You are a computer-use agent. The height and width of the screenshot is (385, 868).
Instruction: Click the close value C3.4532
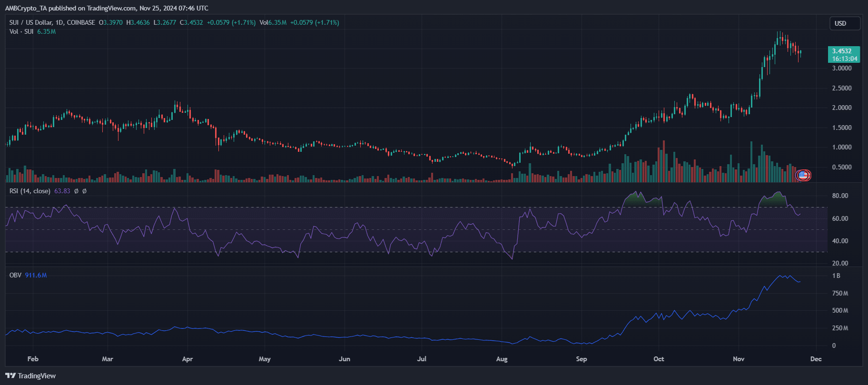[191, 22]
